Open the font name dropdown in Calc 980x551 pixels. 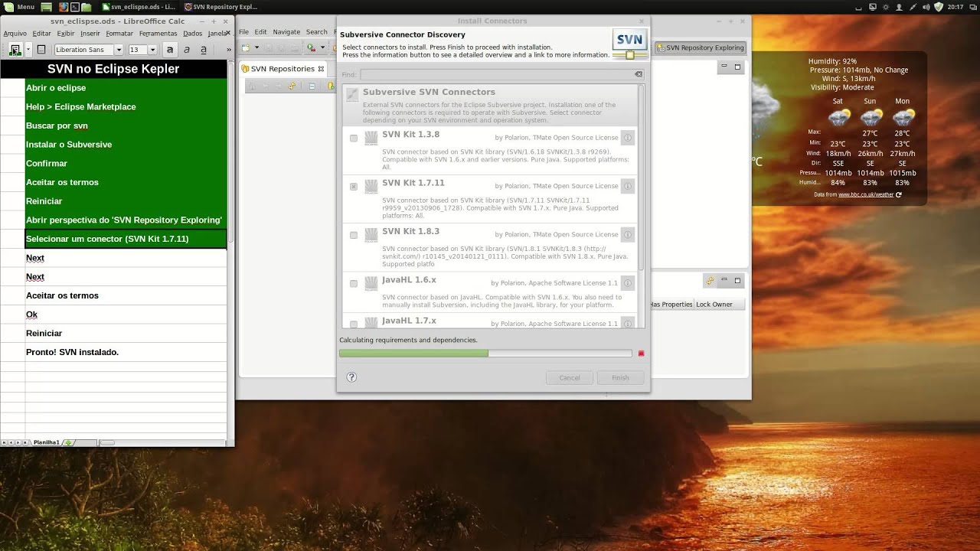(119, 50)
